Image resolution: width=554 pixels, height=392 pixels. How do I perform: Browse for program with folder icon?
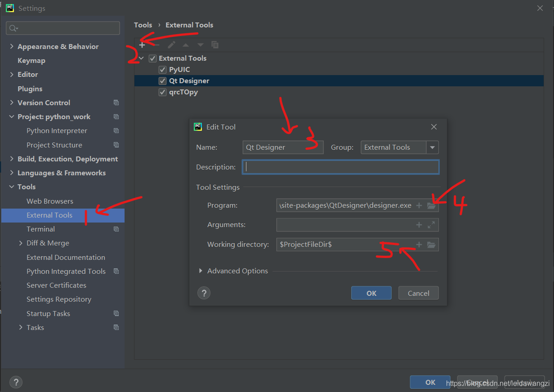431,205
